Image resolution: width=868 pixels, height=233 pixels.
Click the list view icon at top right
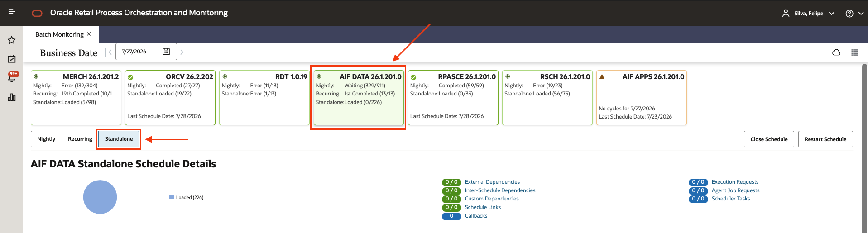[855, 52]
